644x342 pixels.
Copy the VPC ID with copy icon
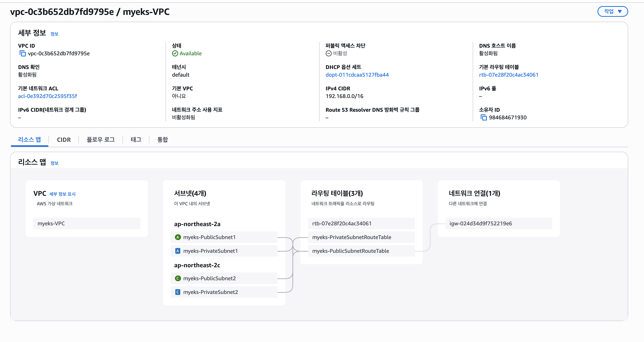click(23, 53)
